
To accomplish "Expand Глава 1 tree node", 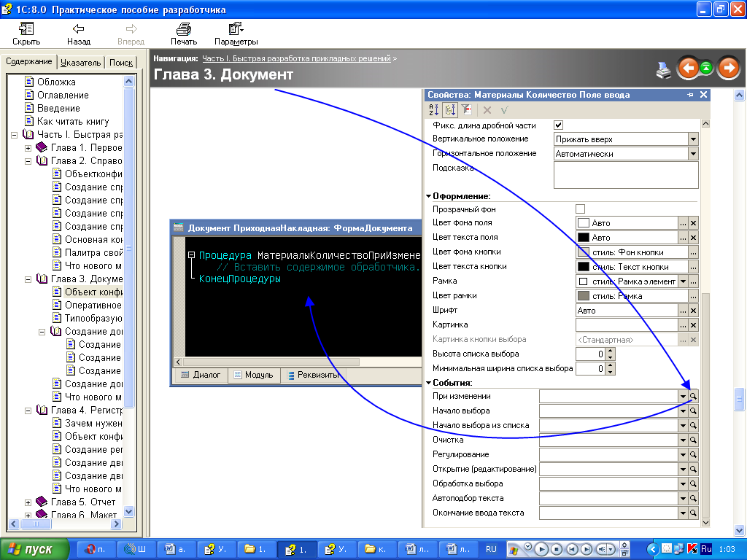I will click(28, 148).
